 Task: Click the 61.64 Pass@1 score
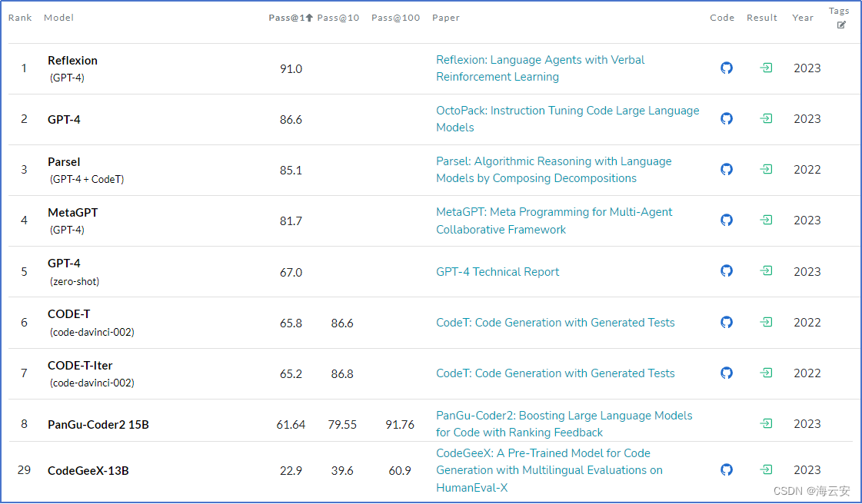pos(291,424)
